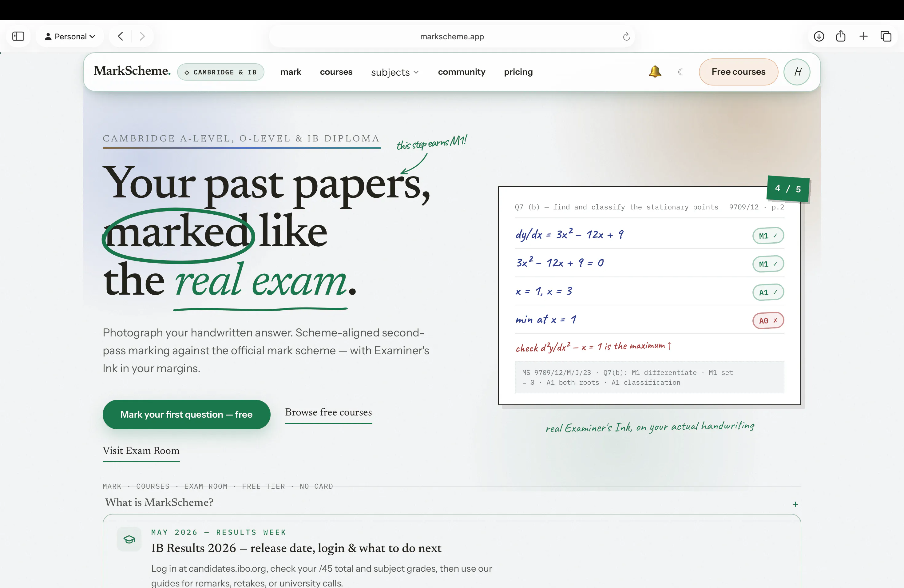Open the IB Results 2026 article
904x588 pixels.
296,548
